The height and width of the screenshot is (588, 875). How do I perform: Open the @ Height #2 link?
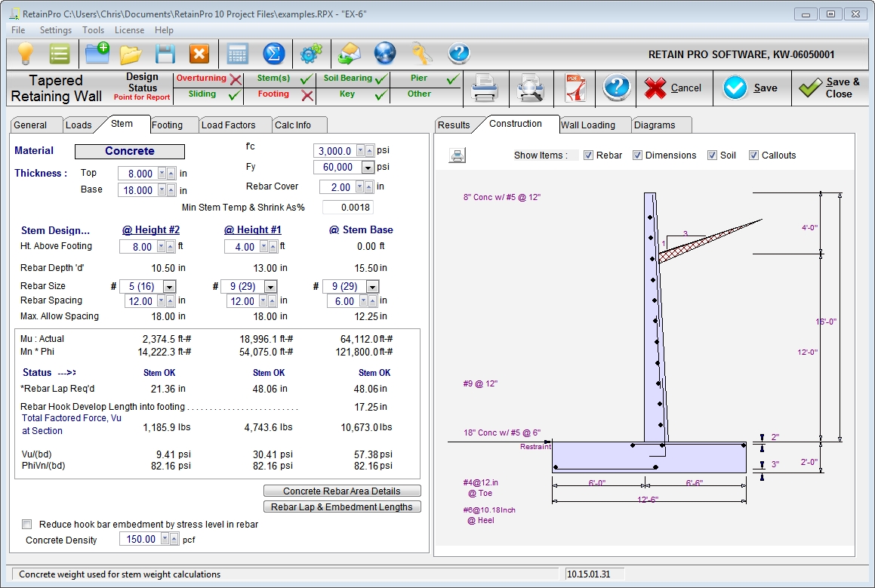click(x=151, y=230)
